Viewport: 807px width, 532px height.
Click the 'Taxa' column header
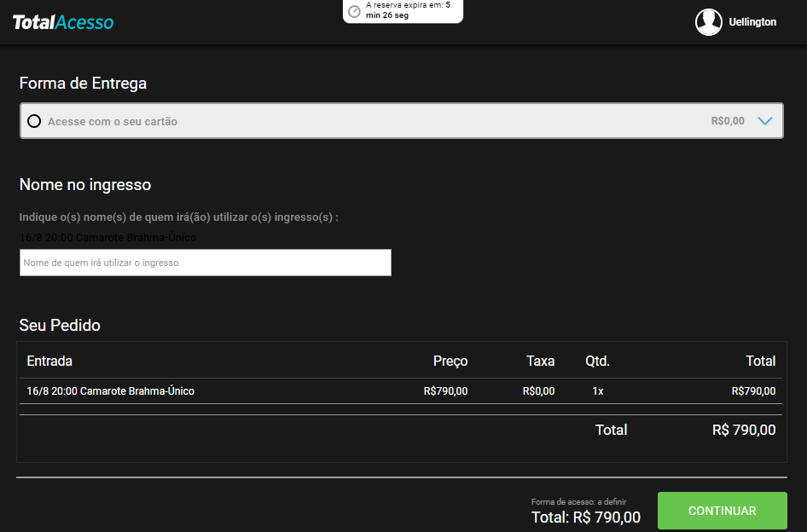(x=540, y=361)
